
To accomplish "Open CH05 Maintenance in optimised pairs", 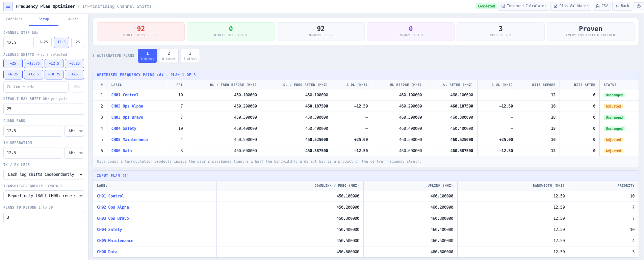I will click(129, 140).
